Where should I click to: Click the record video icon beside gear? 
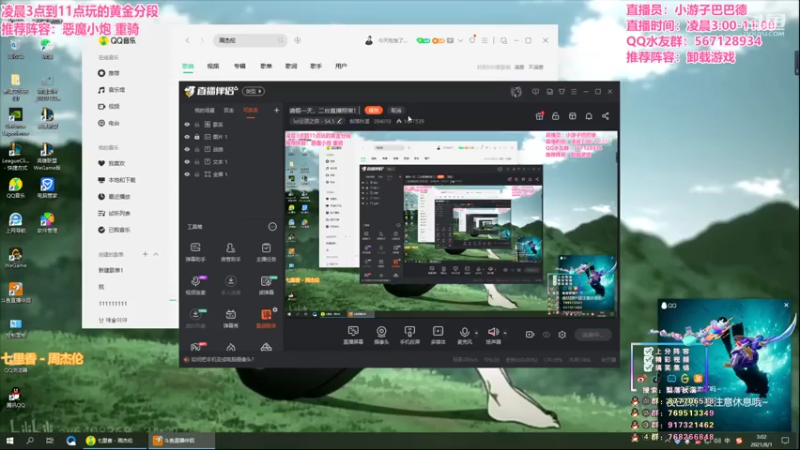(x=530, y=335)
